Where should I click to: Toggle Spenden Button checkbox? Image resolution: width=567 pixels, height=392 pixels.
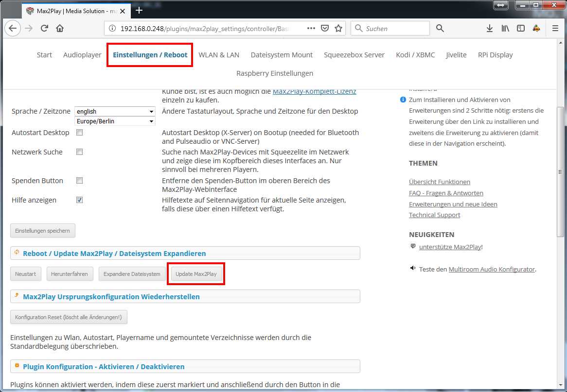tap(80, 181)
